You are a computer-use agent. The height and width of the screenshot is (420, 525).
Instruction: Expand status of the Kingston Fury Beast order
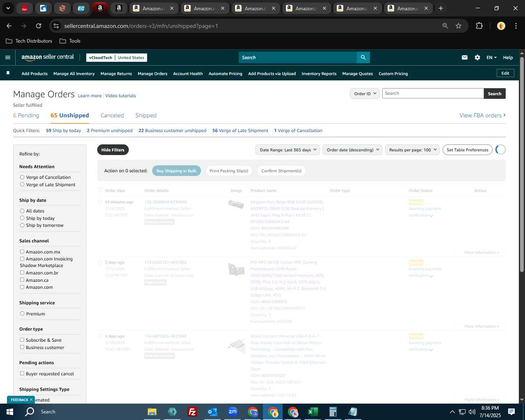click(x=431, y=216)
